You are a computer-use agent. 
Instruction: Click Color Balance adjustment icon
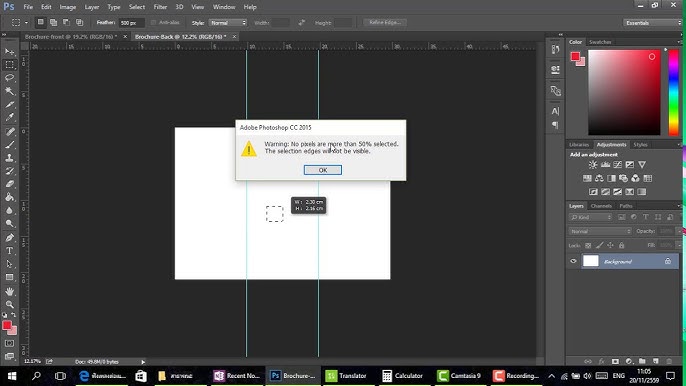[x=599, y=178]
